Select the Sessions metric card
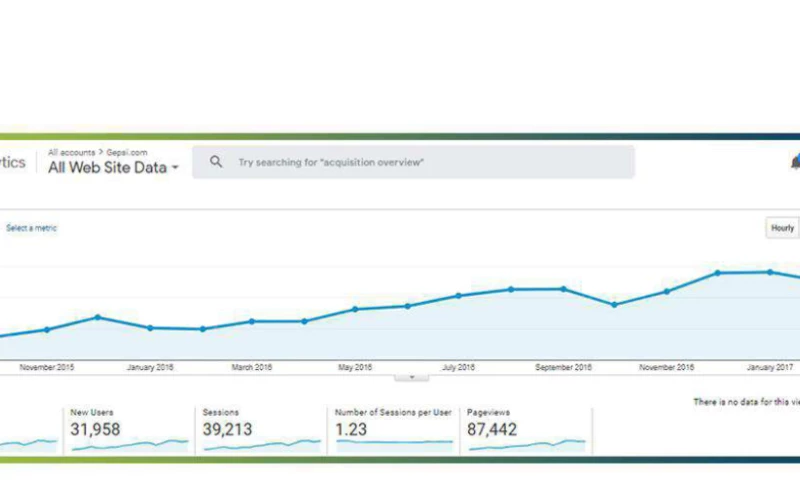The image size is (800, 480). click(260, 431)
